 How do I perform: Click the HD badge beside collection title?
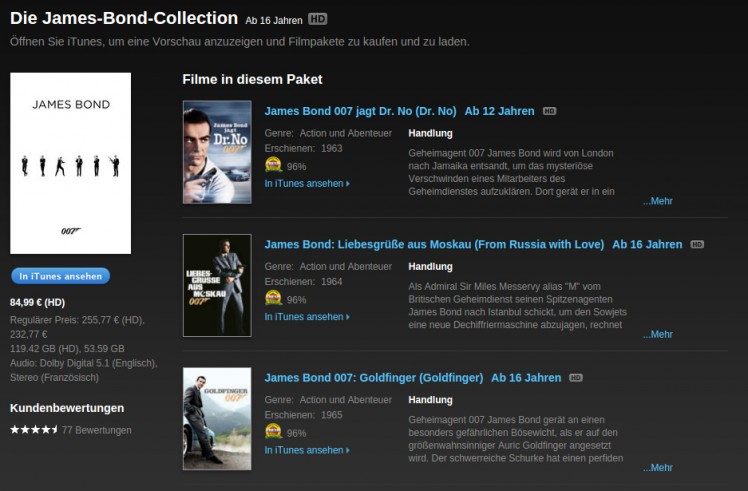tap(317, 19)
